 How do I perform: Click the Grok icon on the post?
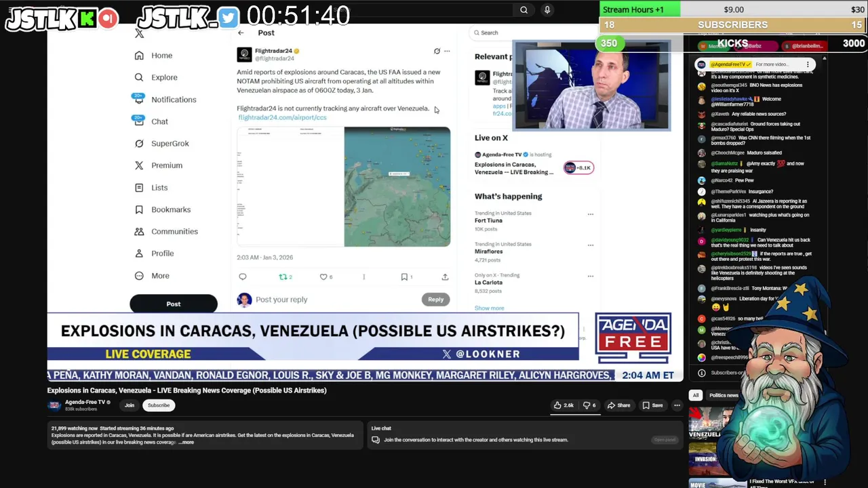click(x=437, y=51)
